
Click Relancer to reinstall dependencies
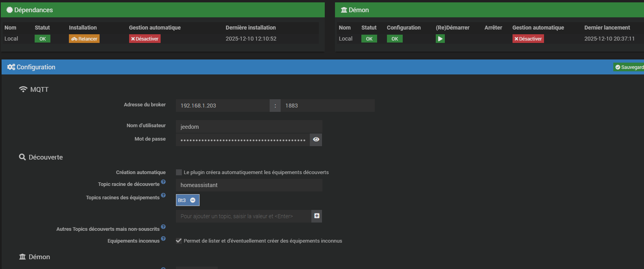click(84, 39)
